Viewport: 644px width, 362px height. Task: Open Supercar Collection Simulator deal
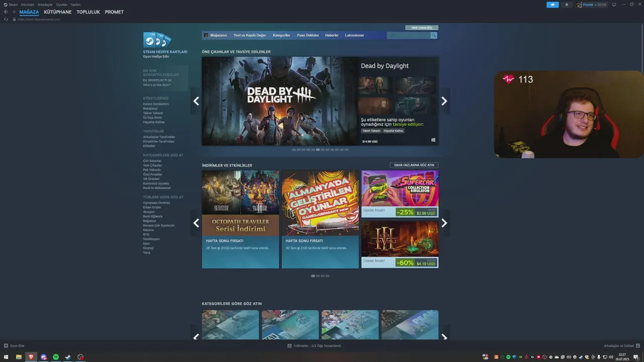[399, 194]
